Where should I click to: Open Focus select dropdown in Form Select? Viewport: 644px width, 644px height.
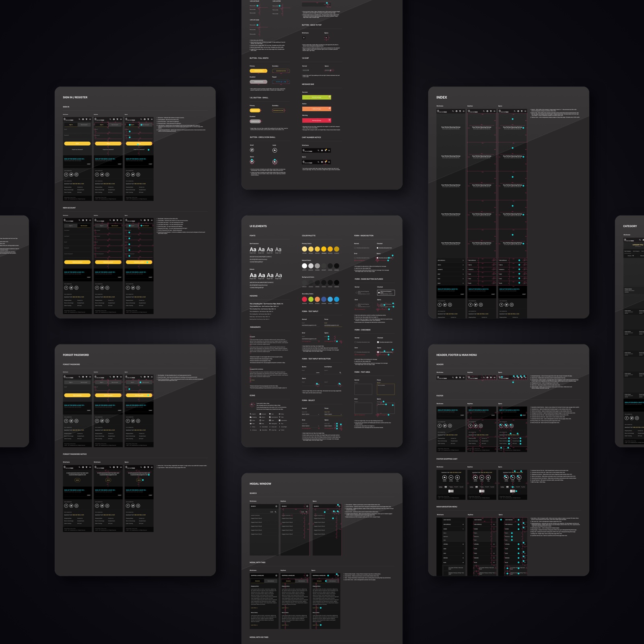click(333, 414)
